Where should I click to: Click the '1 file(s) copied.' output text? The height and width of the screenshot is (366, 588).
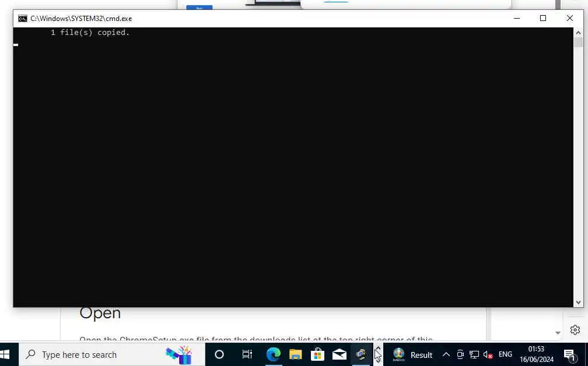point(90,33)
